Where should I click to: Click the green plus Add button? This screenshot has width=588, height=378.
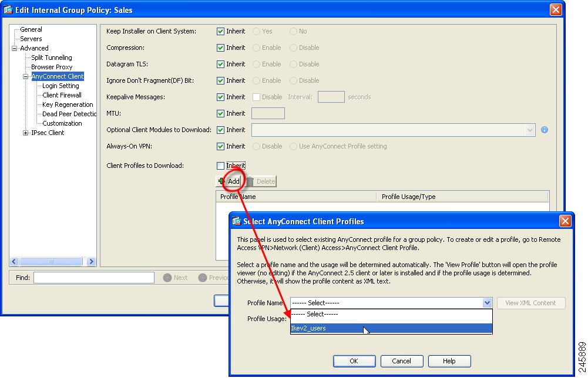(x=229, y=181)
